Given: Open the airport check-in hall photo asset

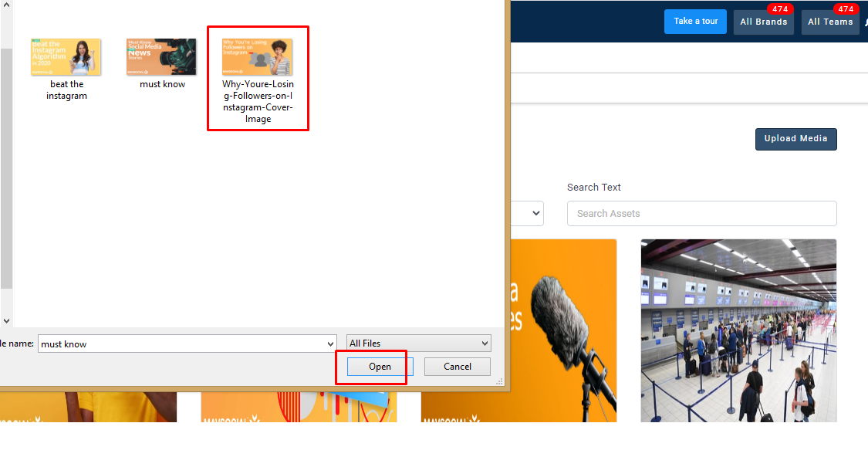Looking at the screenshot, I should pos(738,330).
